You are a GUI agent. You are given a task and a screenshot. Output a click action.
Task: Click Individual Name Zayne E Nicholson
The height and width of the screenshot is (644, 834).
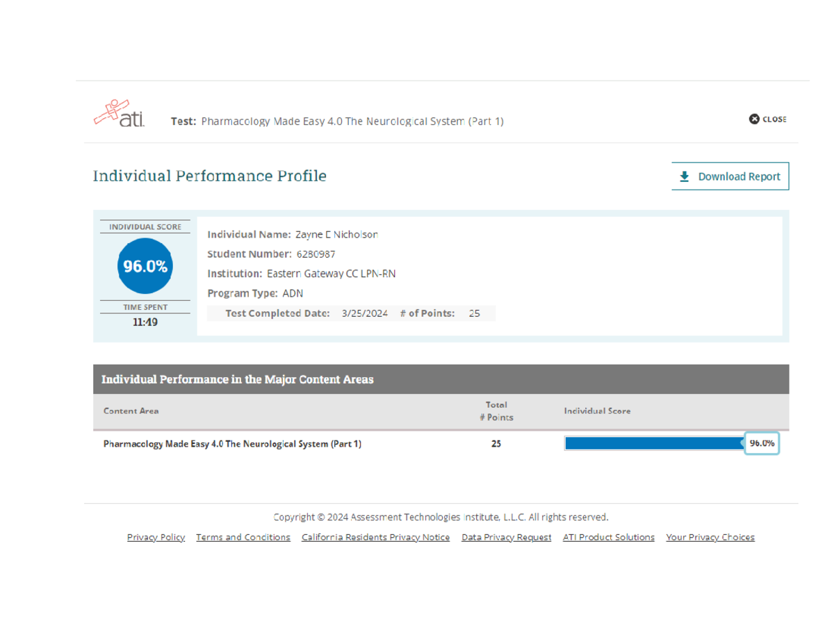[x=293, y=235]
